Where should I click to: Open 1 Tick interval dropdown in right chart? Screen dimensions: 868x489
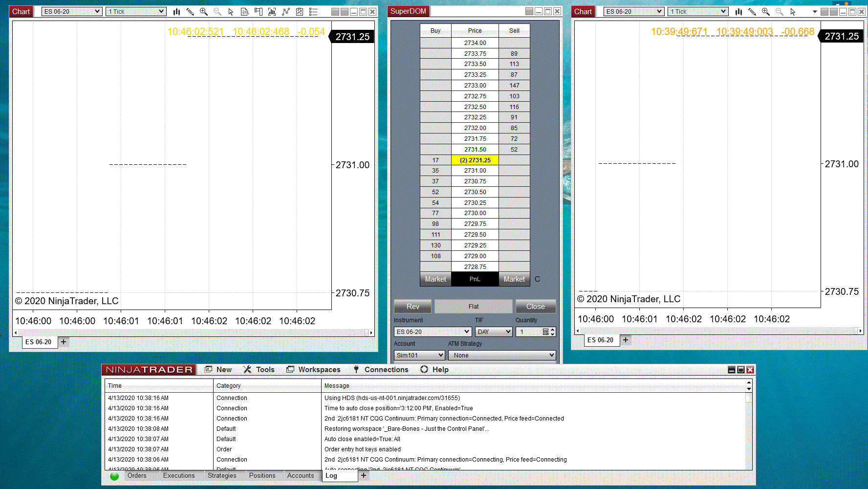(x=698, y=12)
